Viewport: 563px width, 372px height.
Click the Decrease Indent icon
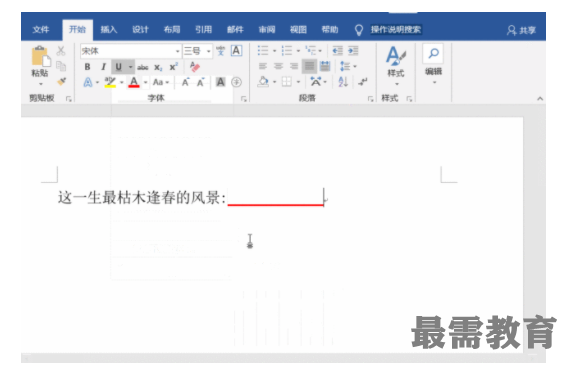(338, 51)
